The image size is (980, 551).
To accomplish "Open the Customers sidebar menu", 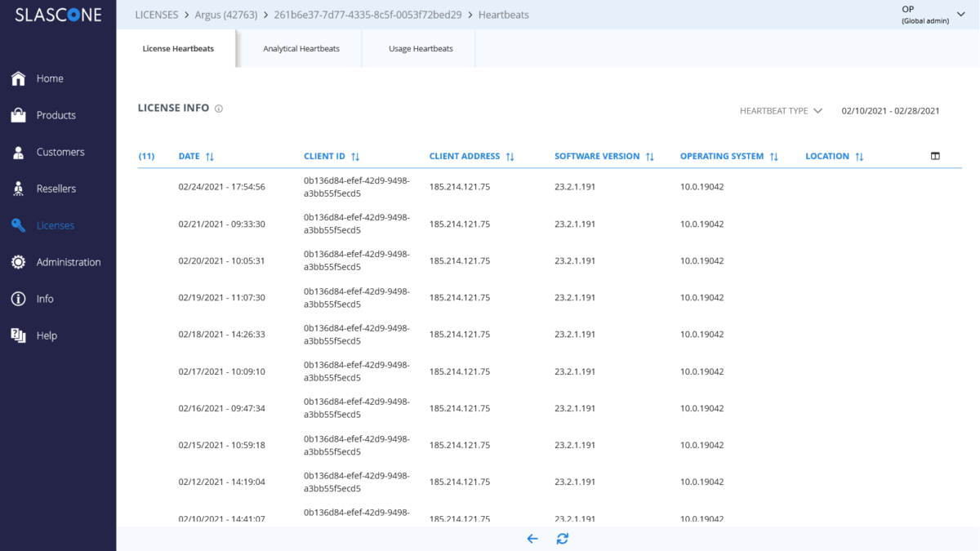I will click(60, 152).
